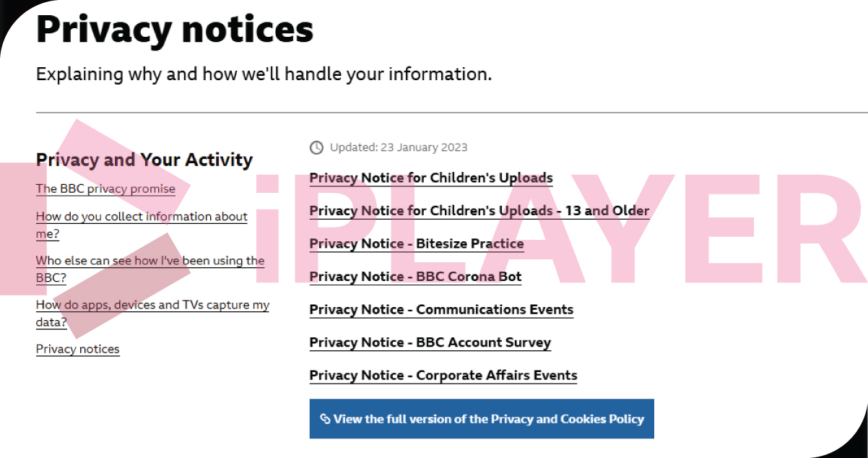
Task: Select the Privacy notices sidebar link
Action: click(78, 350)
